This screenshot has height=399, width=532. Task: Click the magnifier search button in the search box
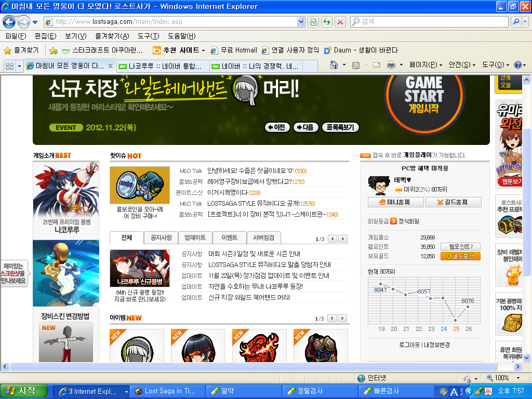(x=516, y=22)
